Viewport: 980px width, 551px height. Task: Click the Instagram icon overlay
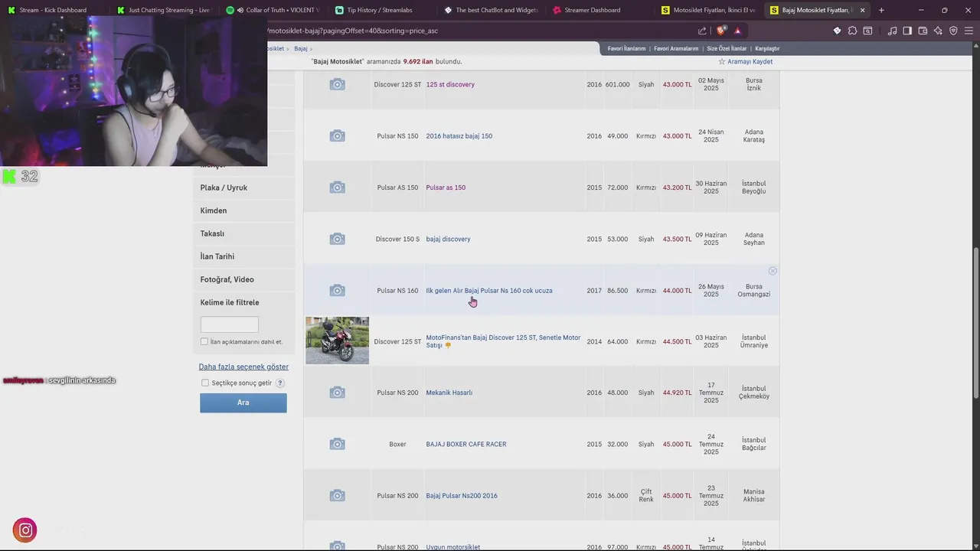25,530
